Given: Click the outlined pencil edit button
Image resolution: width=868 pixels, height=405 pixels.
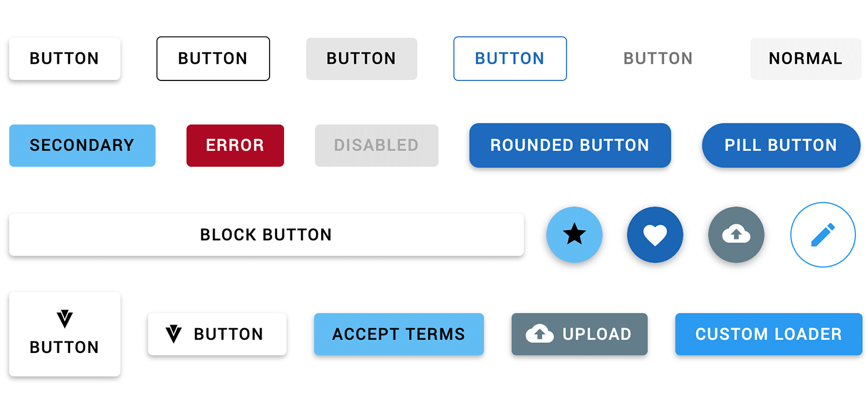Looking at the screenshot, I should (823, 234).
